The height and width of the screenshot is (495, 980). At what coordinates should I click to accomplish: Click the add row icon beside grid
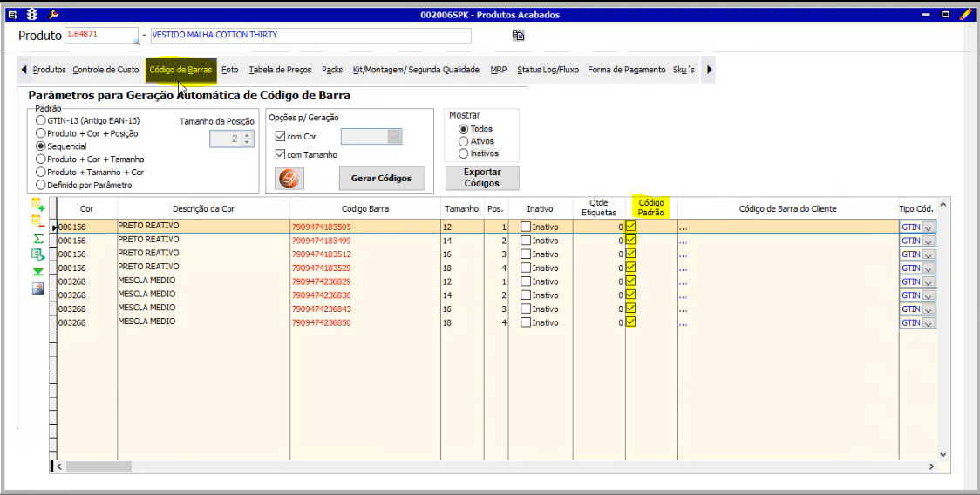37,206
